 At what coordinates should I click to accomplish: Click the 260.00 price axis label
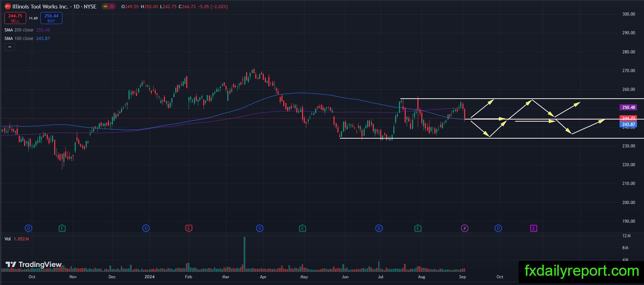[x=628, y=89]
